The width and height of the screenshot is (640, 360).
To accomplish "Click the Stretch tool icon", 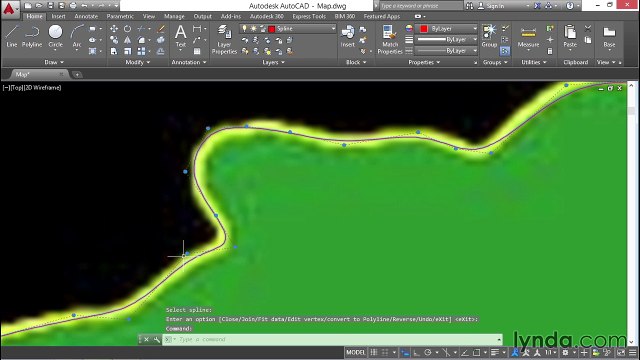I will tap(114, 51).
